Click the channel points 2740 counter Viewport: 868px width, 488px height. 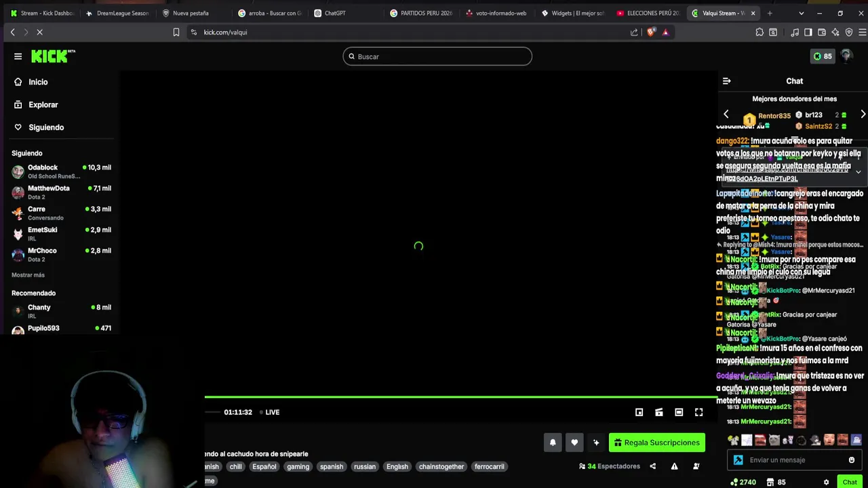(x=743, y=482)
